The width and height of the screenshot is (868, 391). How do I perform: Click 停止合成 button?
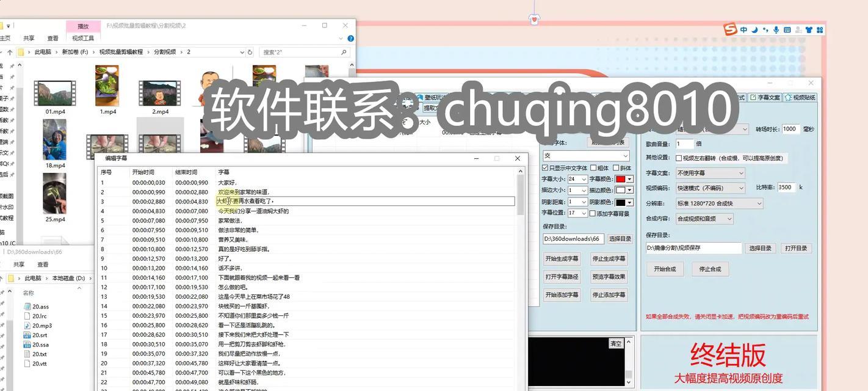tap(710, 269)
